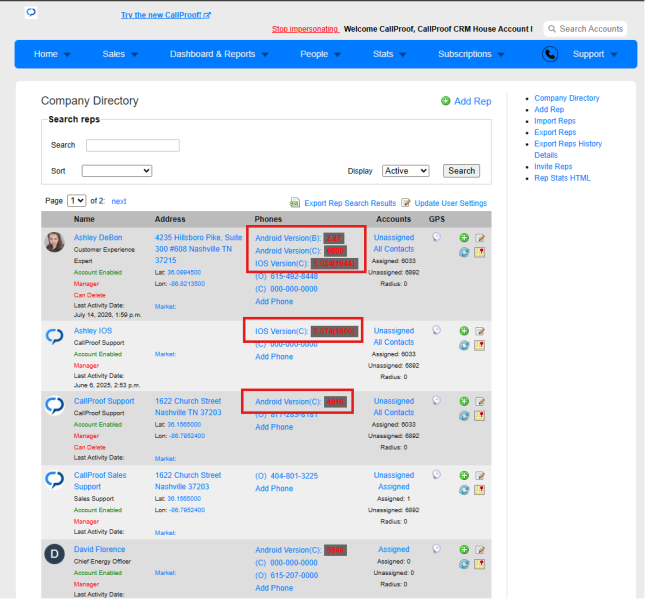The height and width of the screenshot is (599, 645).
Task: Edit CallProof Support using the pencil icon
Action: point(480,401)
